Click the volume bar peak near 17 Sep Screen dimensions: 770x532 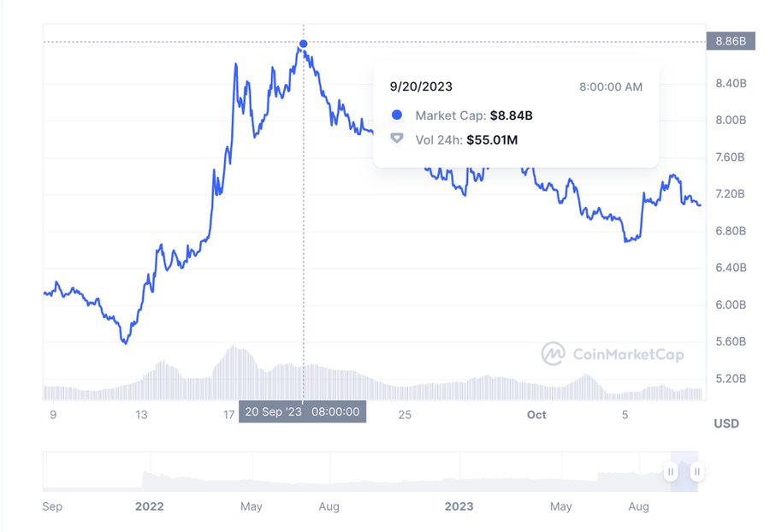click(234, 348)
